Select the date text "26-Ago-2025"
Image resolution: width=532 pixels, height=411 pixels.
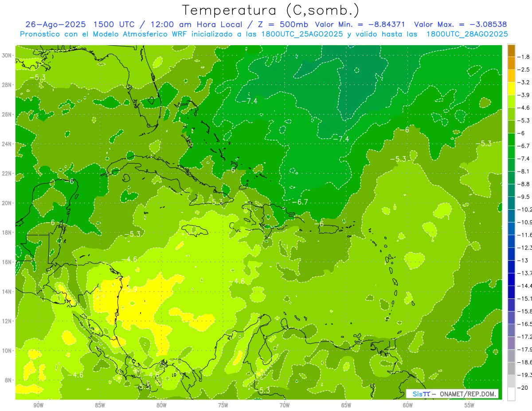point(55,24)
